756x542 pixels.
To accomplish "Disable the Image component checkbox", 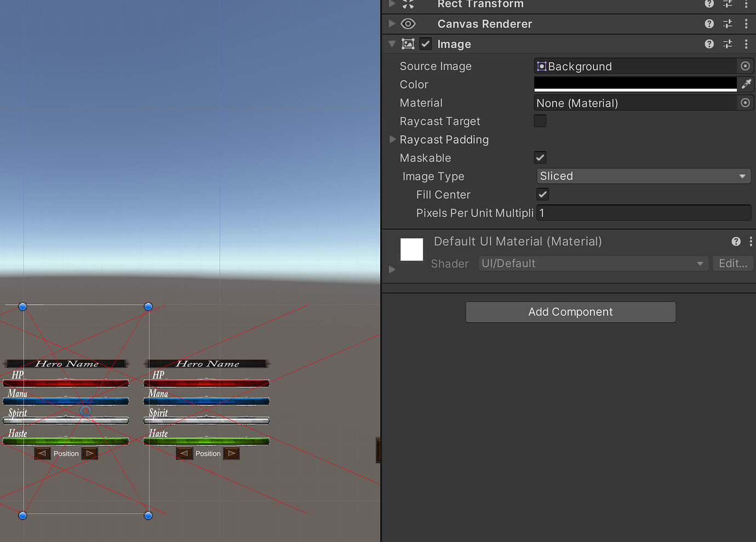I will (x=425, y=44).
